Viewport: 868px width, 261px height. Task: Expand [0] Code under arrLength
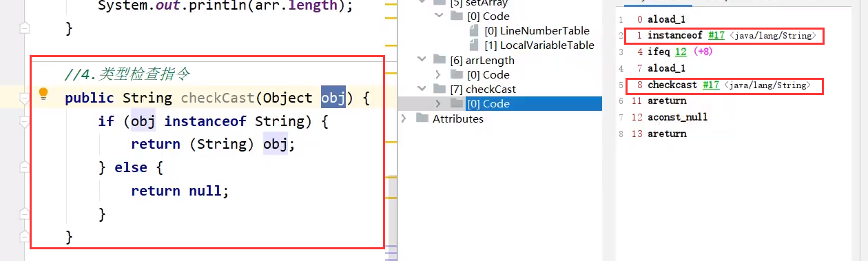coord(439,74)
